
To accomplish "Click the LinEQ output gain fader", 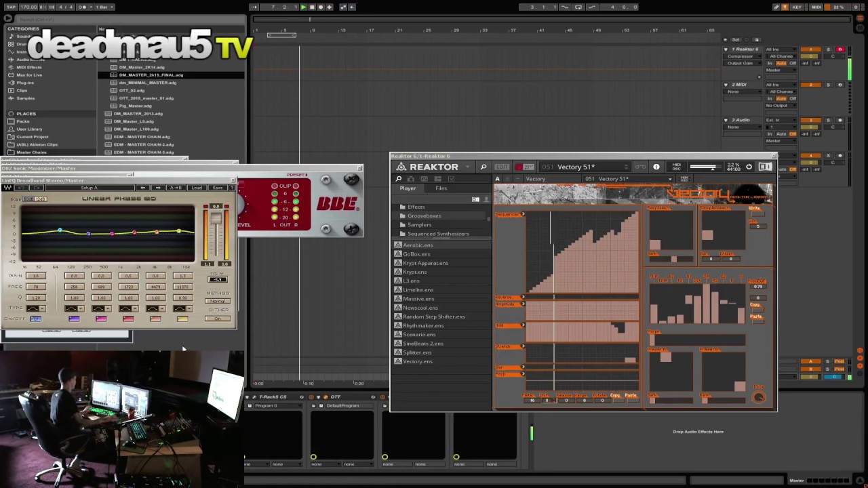I will (216, 220).
